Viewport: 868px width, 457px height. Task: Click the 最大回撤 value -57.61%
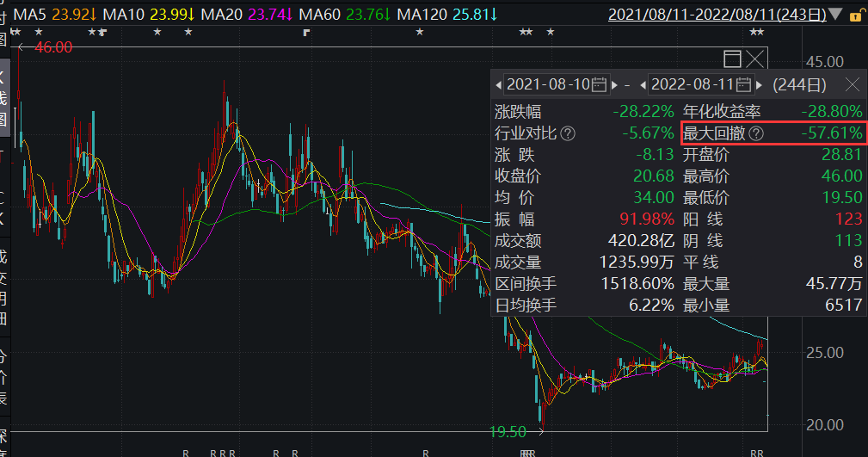[832, 133]
